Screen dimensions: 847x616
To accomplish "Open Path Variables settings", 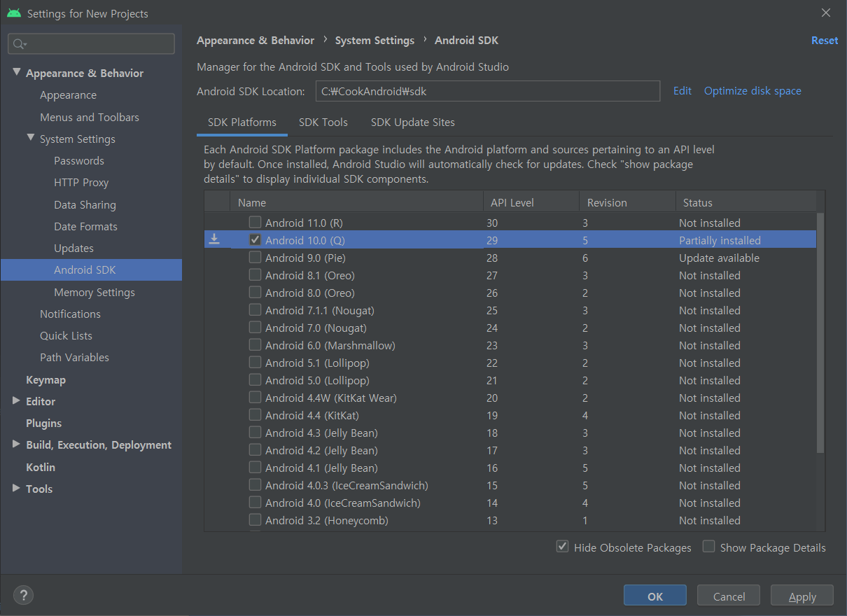I will pyautogui.click(x=74, y=358).
